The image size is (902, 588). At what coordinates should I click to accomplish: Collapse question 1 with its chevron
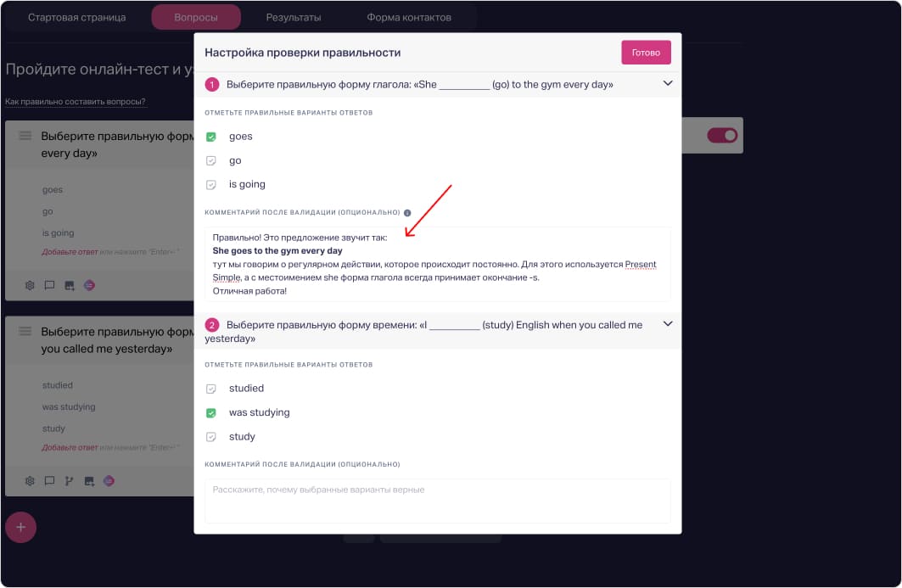click(668, 83)
